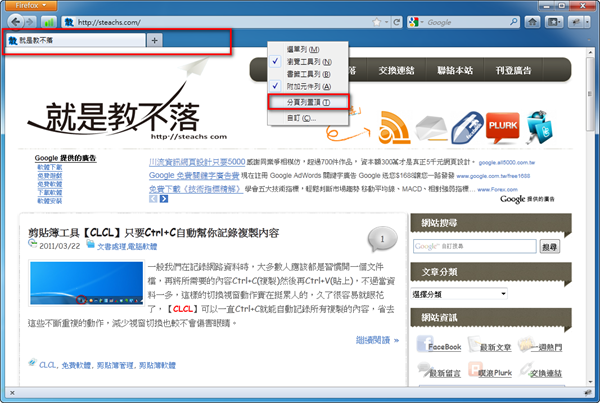
Task: Open 聯絡本站 in site navigation
Action: click(x=455, y=70)
